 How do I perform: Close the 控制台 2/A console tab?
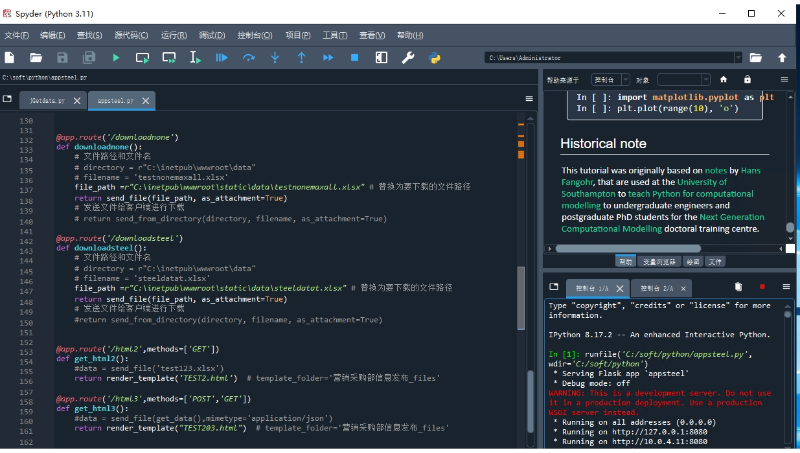click(683, 289)
